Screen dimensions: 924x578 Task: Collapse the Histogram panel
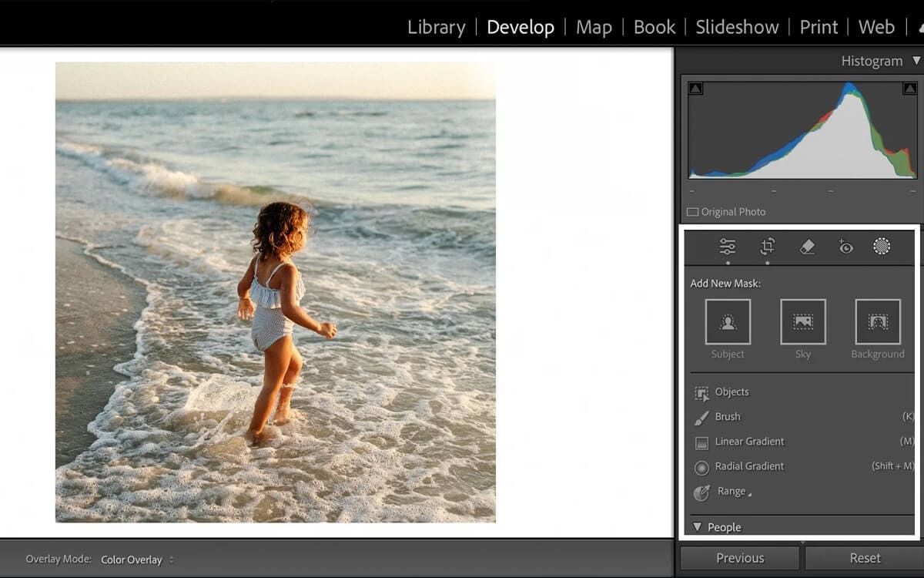pos(916,61)
